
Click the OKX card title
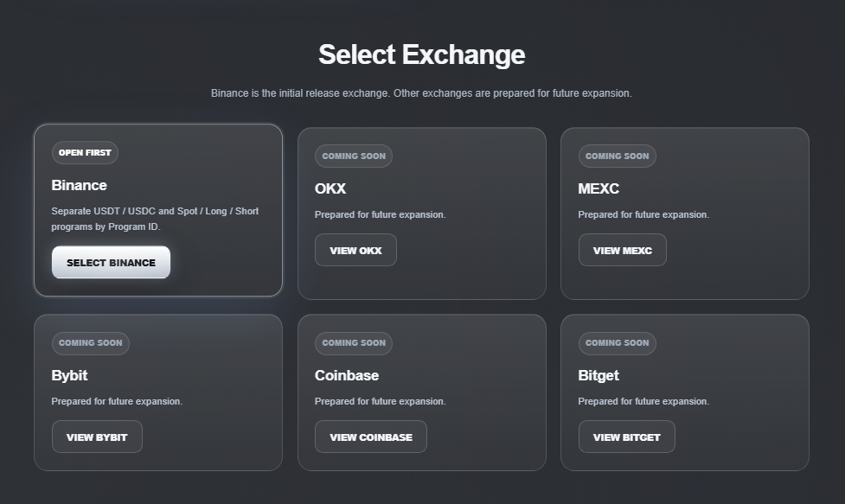click(330, 189)
